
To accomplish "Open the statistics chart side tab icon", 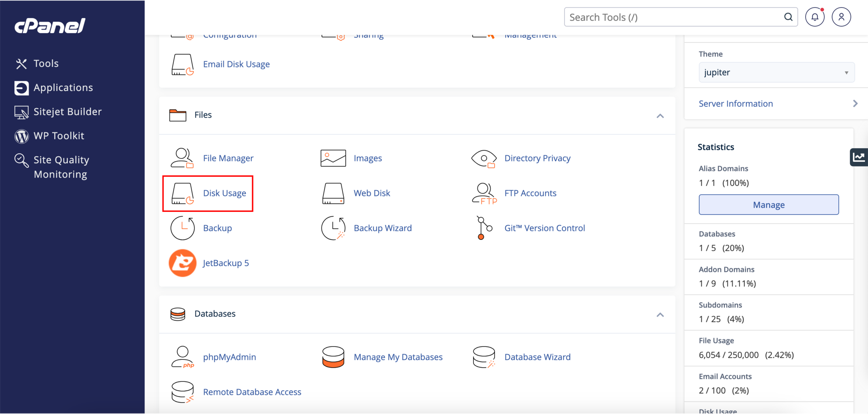I will click(x=859, y=157).
